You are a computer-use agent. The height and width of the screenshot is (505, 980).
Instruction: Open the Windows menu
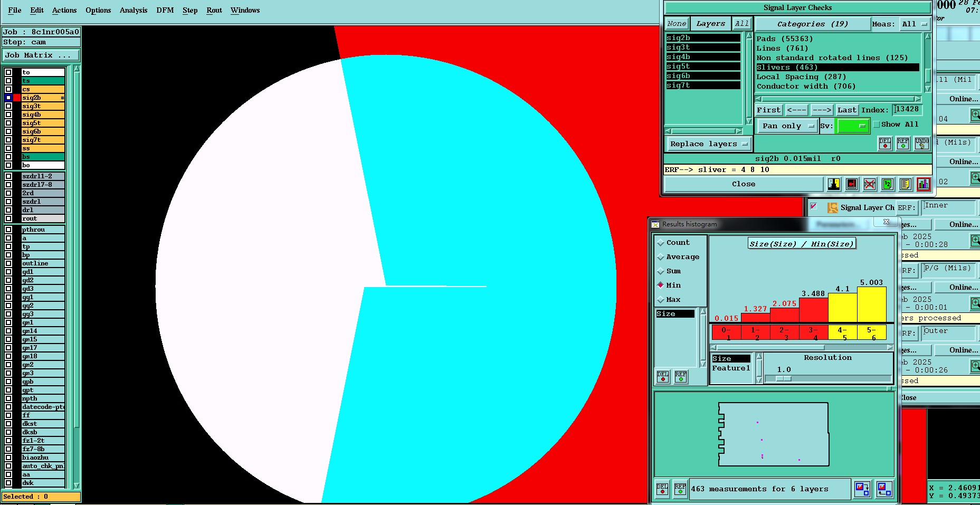[245, 10]
